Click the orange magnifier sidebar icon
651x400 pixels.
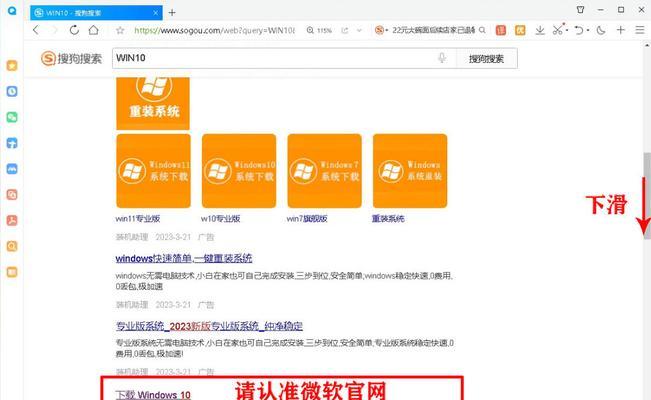point(12,246)
